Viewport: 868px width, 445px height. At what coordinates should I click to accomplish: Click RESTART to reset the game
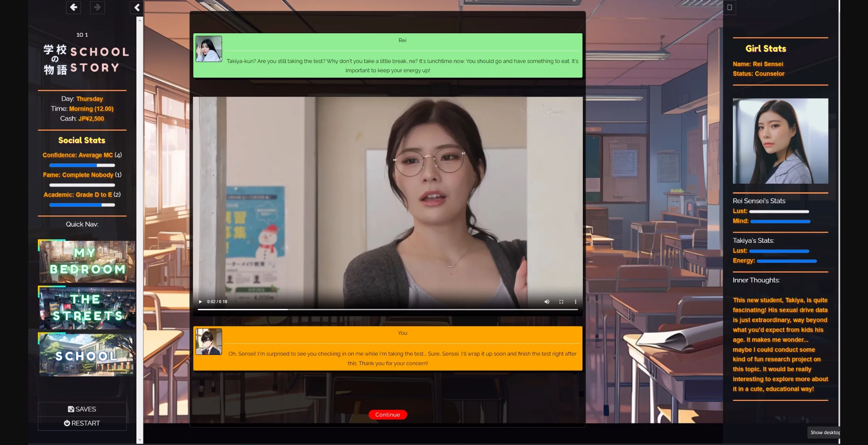point(82,423)
